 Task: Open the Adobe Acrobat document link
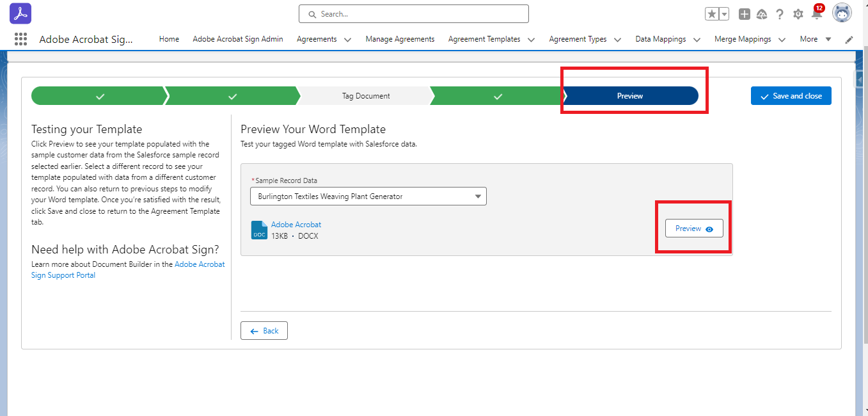tap(296, 225)
